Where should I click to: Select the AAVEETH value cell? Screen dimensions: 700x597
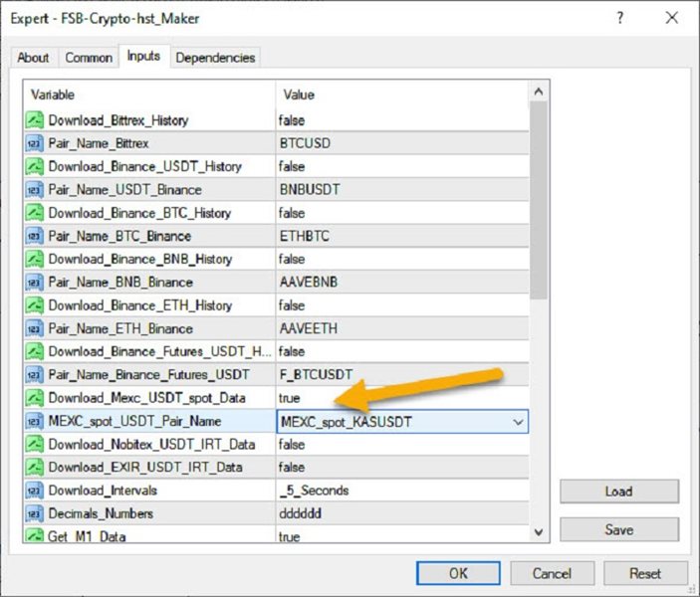[402, 328]
